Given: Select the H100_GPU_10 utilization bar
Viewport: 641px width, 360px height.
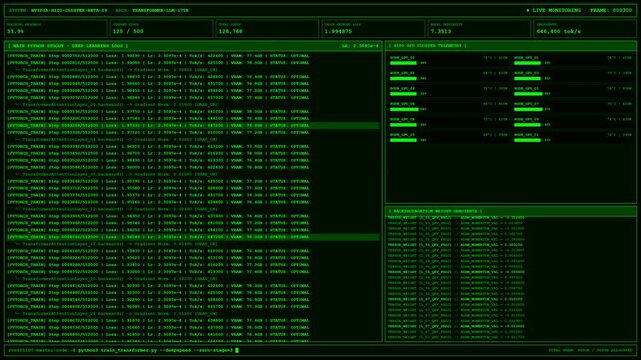Looking at the screenshot, I should pos(403,140).
